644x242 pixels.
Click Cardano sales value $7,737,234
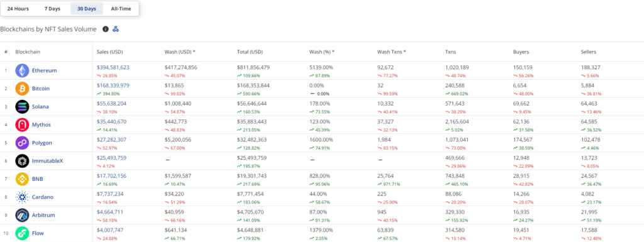(x=110, y=194)
